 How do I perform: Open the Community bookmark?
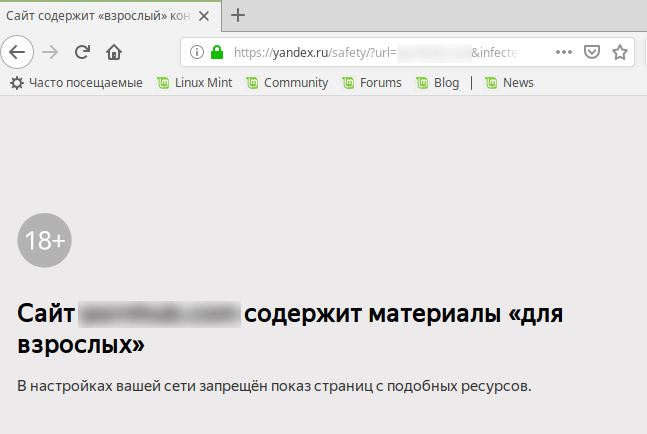pyautogui.click(x=287, y=83)
